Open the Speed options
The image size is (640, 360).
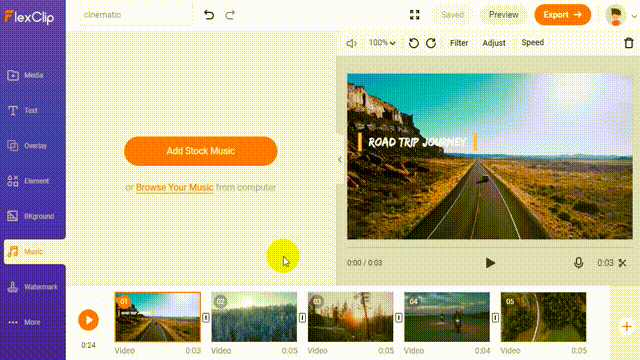coord(532,42)
